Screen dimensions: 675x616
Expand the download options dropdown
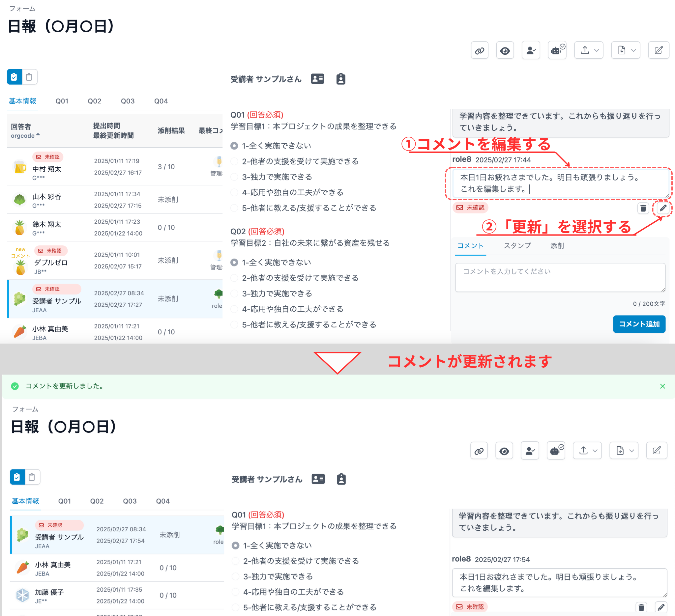633,50
